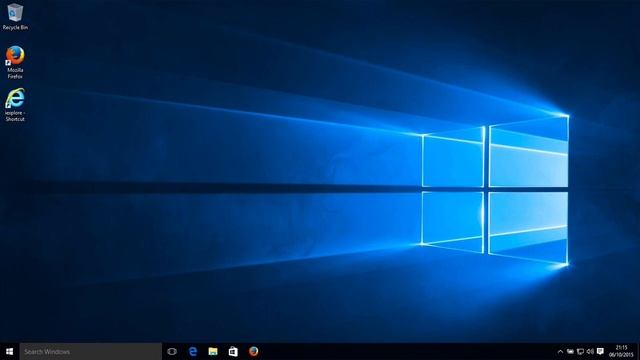This screenshot has width=640, height=360.
Task: Open the Action Center notifications icon
Action: tap(600, 351)
